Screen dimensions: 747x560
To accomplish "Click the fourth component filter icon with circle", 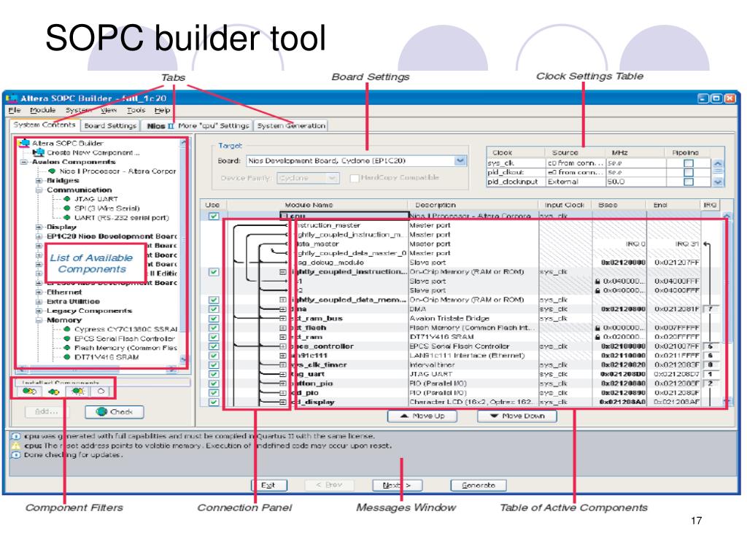I will pos(101,392).
